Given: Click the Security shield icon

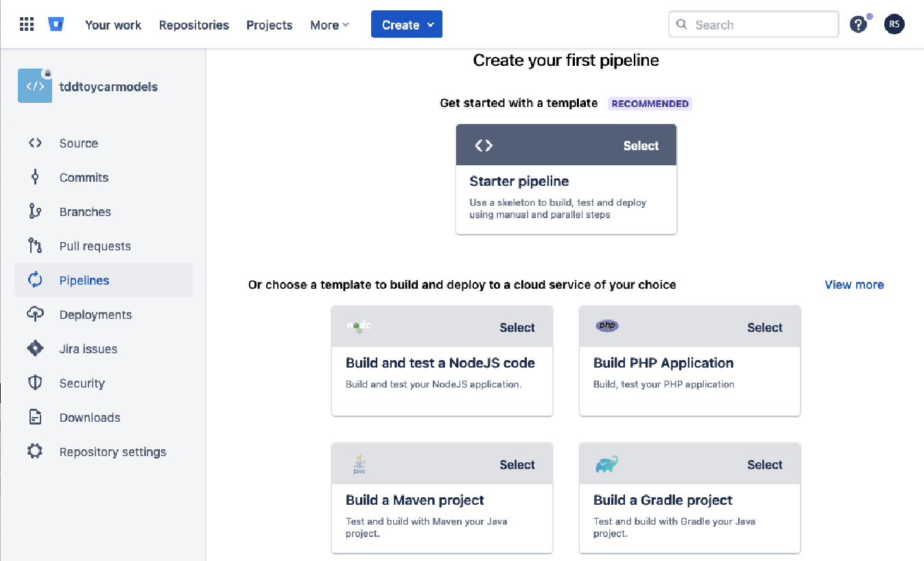Looking at the screenshot, I should [x=35, y=383].
